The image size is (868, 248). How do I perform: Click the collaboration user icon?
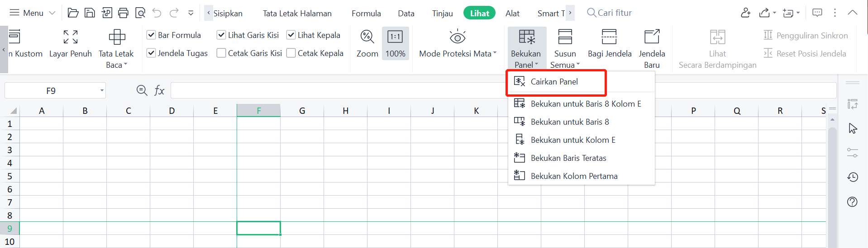(746, 13)
